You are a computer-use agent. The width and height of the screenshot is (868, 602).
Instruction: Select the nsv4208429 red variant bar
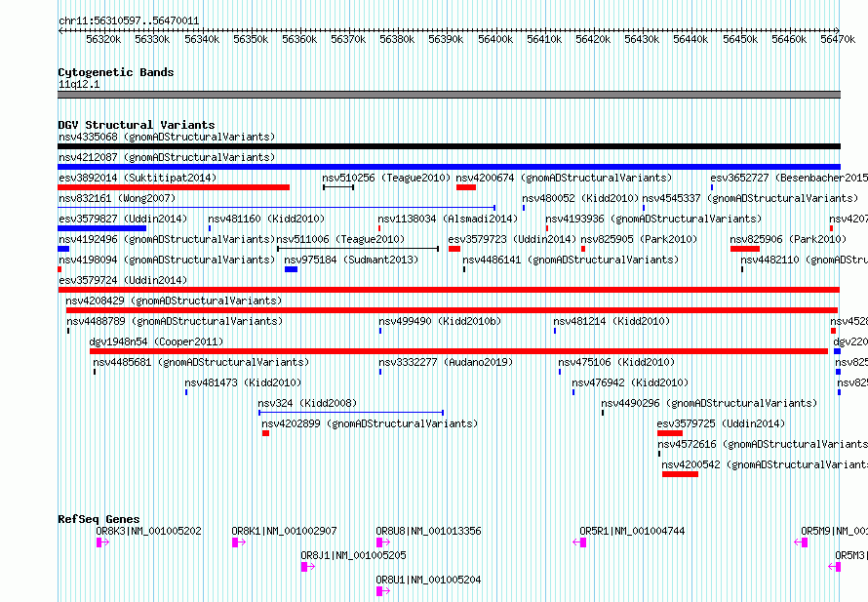point(452,310)
